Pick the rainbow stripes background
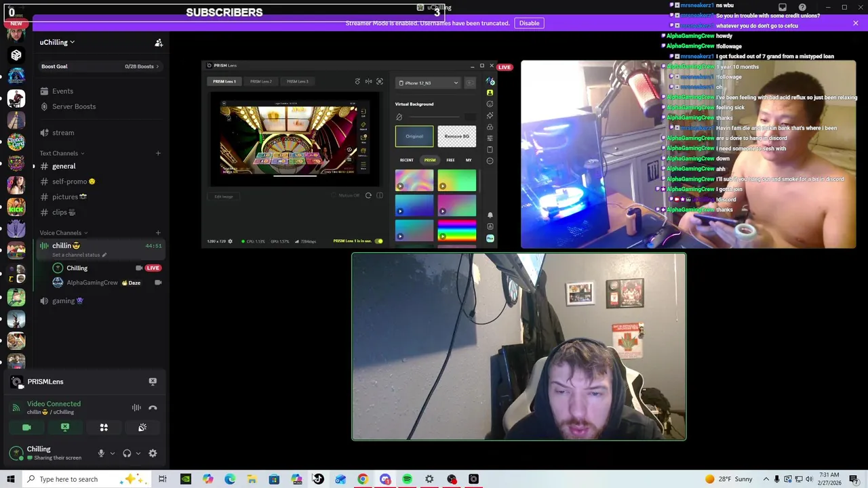The width and height of the screenshot is (868, 488). [x=456, y=231]
